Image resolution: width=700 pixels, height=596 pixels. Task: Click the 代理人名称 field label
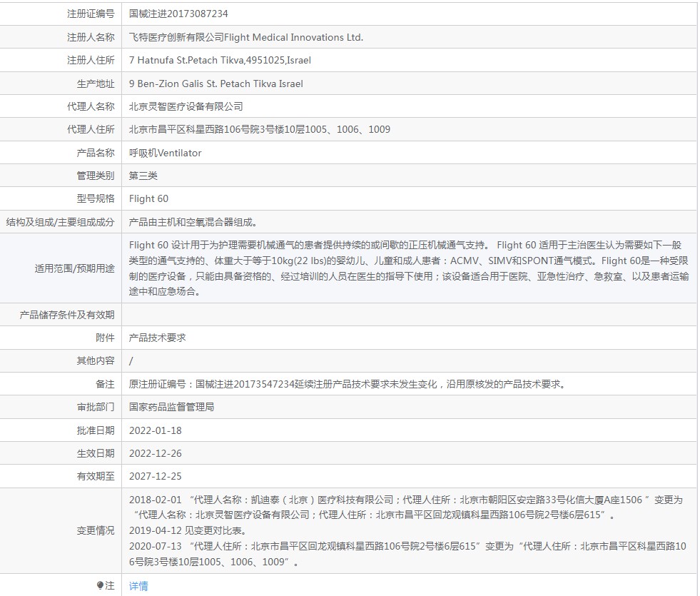pos(91,106)
